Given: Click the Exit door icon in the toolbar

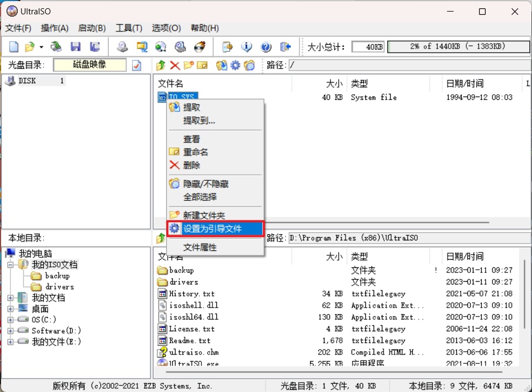Looking at the screenshot, I should click(285, 46).
